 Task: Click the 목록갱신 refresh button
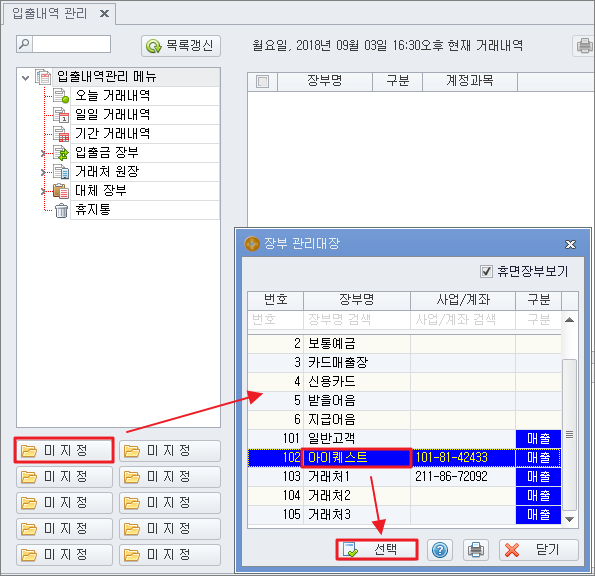(x=181, y=46)
